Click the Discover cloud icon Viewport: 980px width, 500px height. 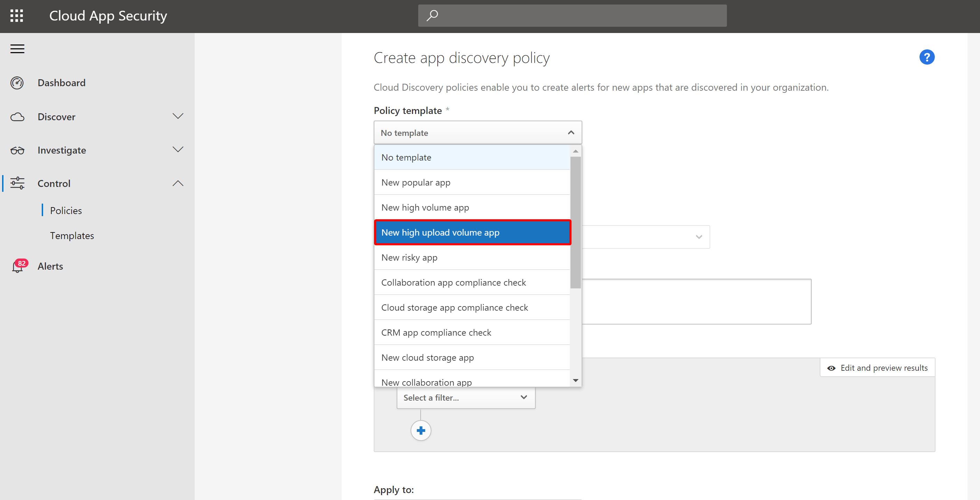(x=17, y=117)
